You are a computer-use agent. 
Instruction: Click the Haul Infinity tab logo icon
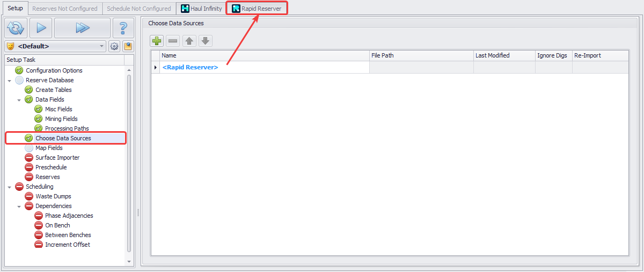pos(185,9)
